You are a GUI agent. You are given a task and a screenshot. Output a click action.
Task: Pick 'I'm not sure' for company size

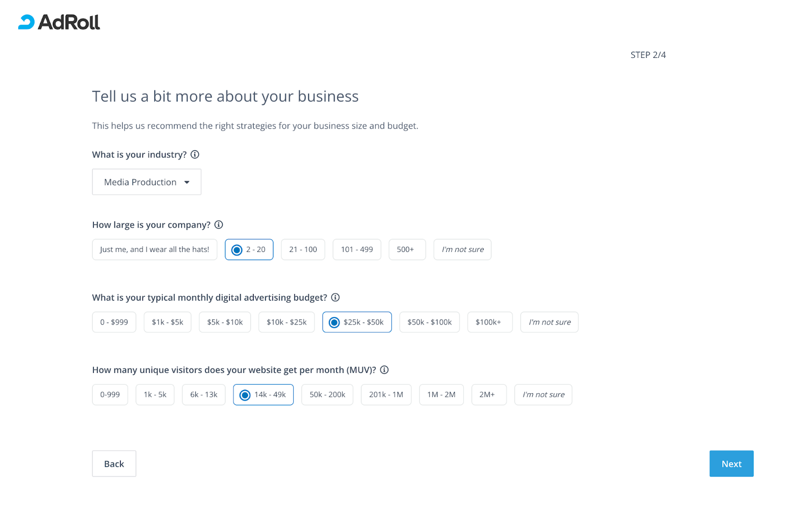(x=462, y=249)
